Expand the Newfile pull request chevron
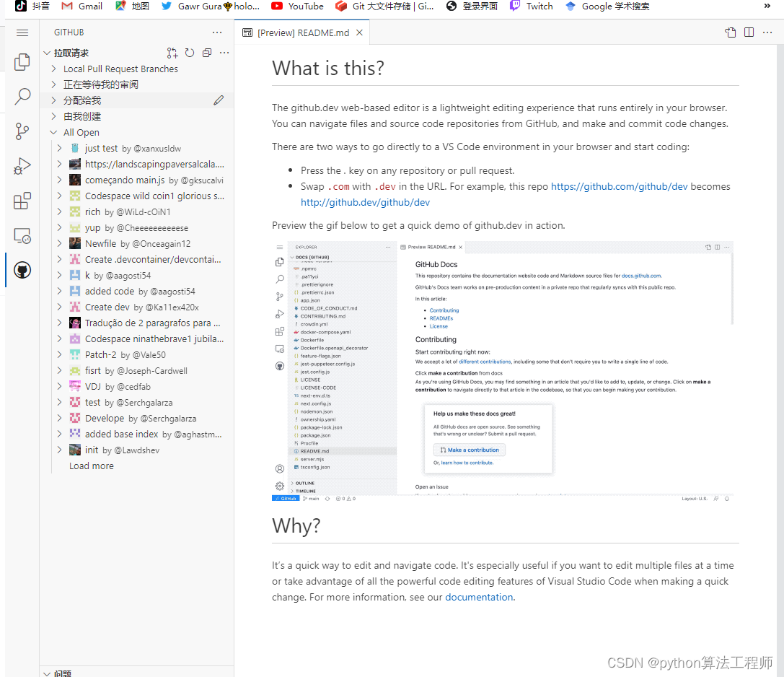The image size is (784, 677). [59, 244]
